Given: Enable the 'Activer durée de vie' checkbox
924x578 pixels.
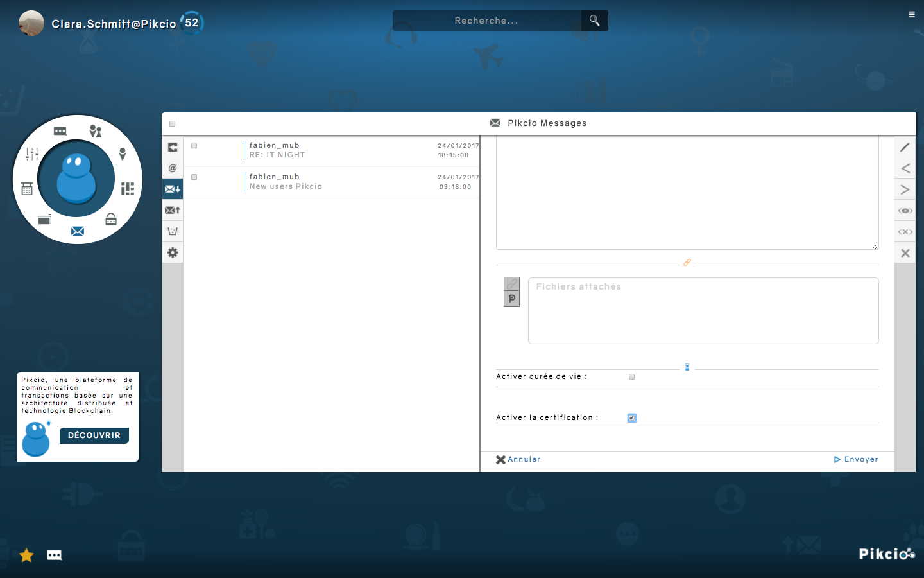Looking at the screenshot, I should (x=631, y=377).
